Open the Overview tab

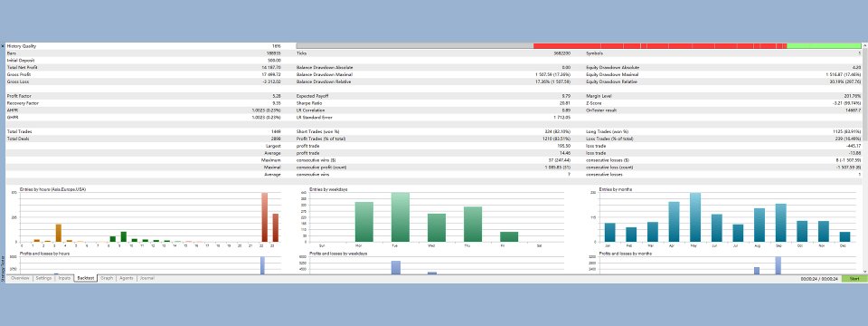click(20, 278)
